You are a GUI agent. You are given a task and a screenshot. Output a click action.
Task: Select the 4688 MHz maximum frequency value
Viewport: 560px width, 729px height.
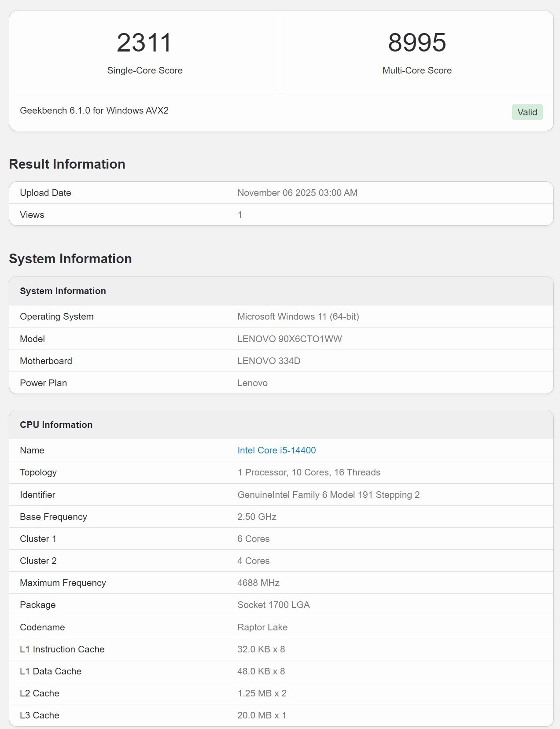point(258,583)
